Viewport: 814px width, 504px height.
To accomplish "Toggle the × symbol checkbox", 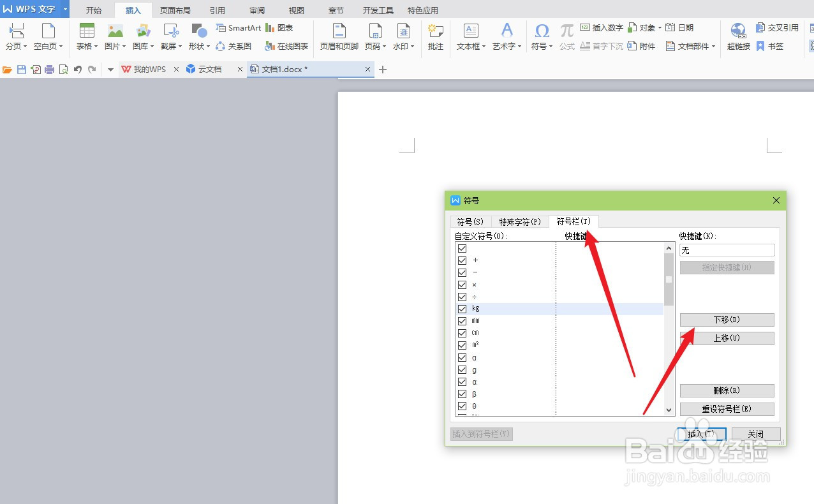I will pos(463,285).
